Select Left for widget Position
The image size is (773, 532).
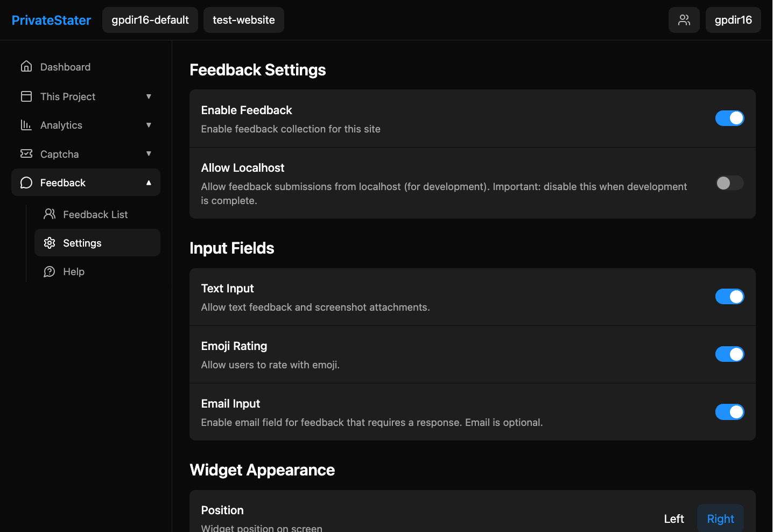point(673,518)
